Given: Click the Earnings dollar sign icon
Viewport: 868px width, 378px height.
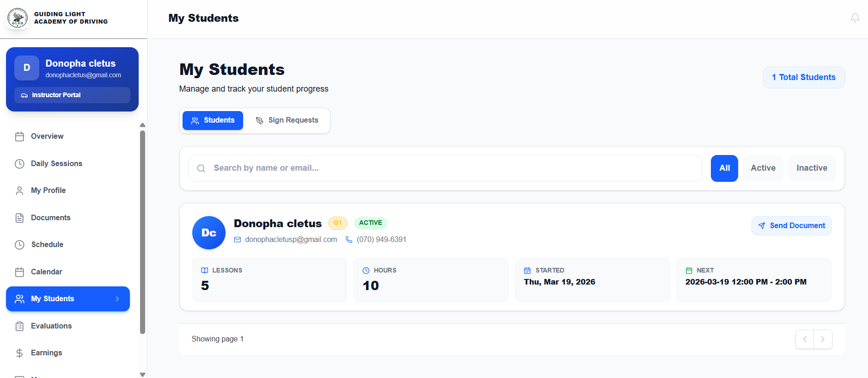Looking at the screenshot, I should click(19, 353).
